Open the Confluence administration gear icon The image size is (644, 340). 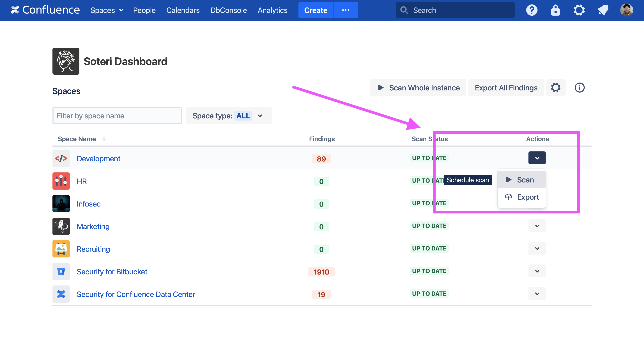[x=579, y=10]
